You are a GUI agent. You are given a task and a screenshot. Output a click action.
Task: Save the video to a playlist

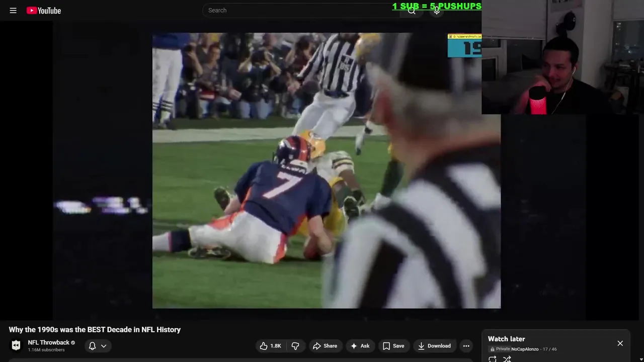click(x=393, y=346)
